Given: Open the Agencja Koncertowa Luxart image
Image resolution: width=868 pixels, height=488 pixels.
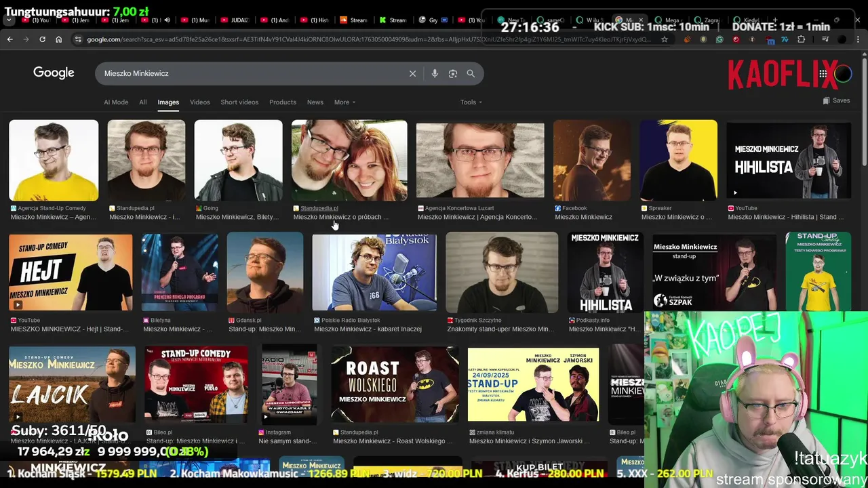Looking at the screenshot, I should tap(480, 161).
